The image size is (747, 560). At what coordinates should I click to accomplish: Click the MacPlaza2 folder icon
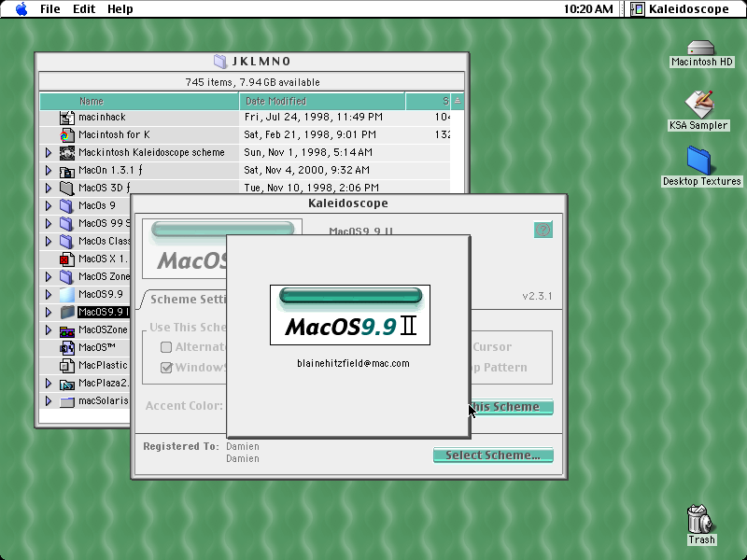pyautogui.click(x=67, y=384)
